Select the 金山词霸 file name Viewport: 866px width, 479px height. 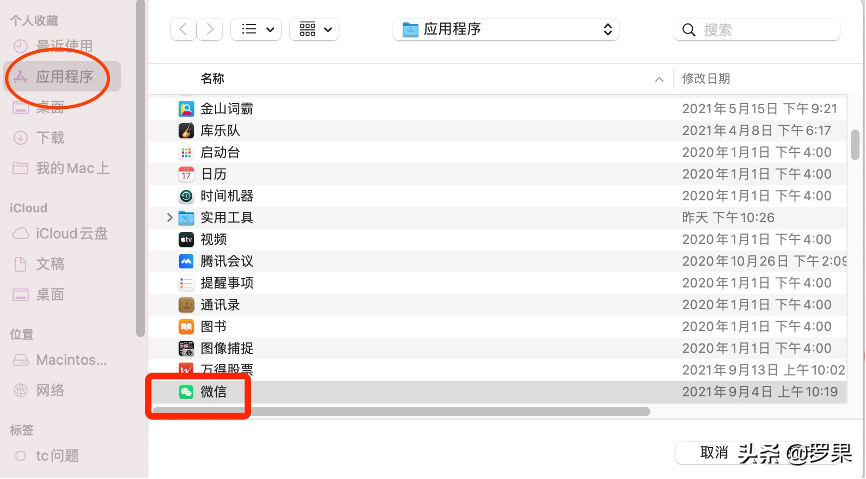pyautogui.click(x=226, y=109)
